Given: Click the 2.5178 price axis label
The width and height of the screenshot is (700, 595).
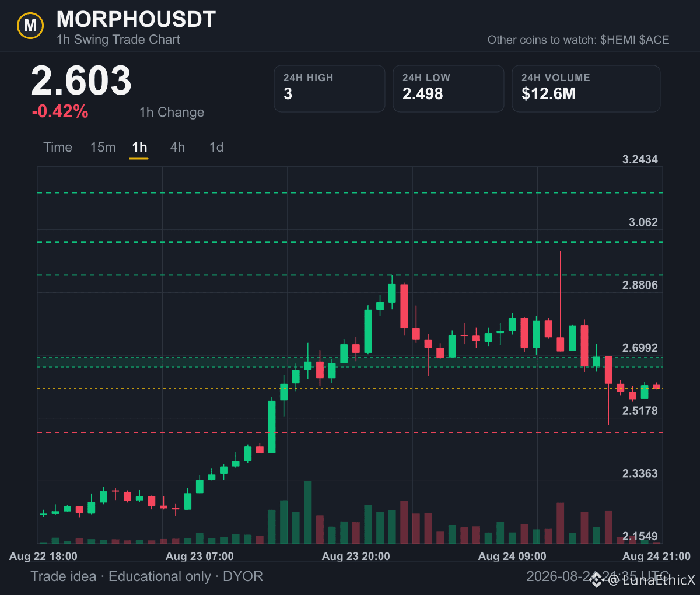Looking at the screenshot, I should point(640,411).
